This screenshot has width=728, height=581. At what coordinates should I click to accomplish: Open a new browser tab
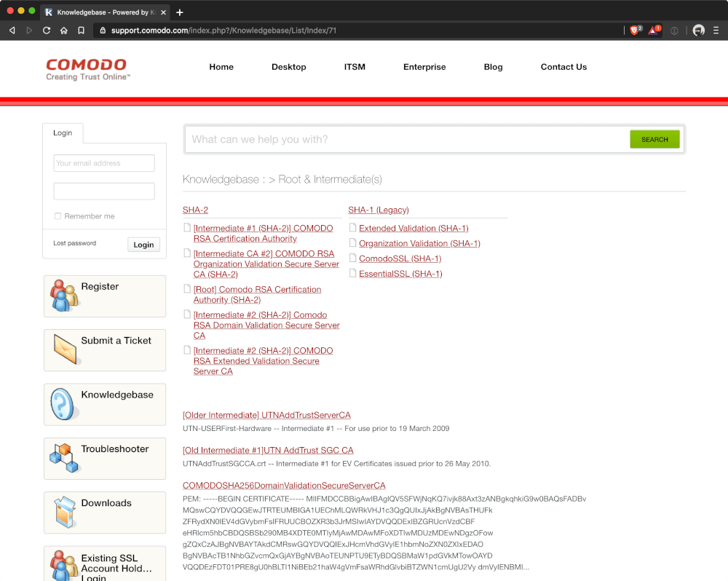pos(180,12)
